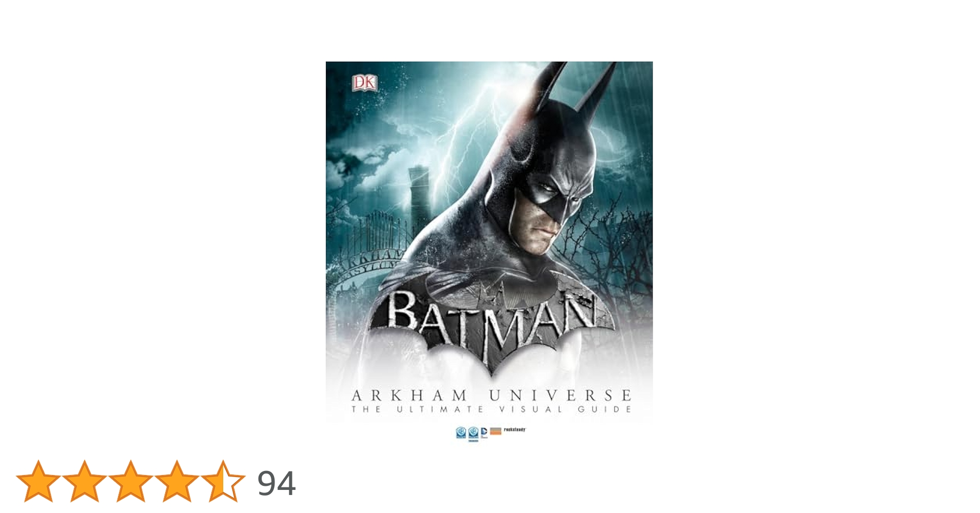The width and height of the screenshot is (980, 513).
Task: Click the Batman title bat emblem
Action: pyautogui.click(x=491, y=328)
